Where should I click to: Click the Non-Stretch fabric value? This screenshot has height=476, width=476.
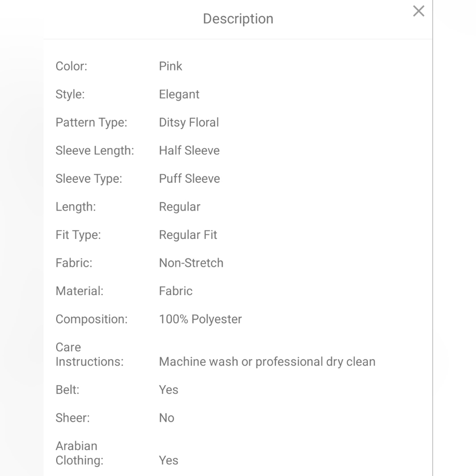click(191, 263)
